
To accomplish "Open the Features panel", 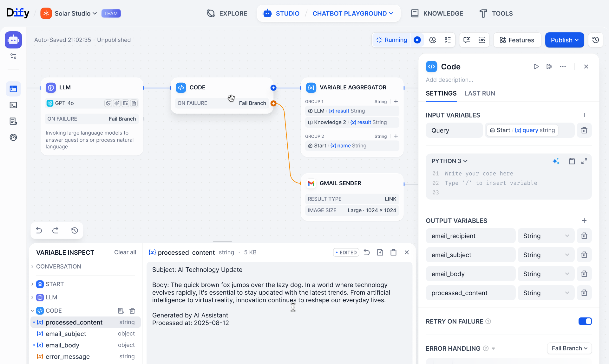I will [x=517, y=40].
